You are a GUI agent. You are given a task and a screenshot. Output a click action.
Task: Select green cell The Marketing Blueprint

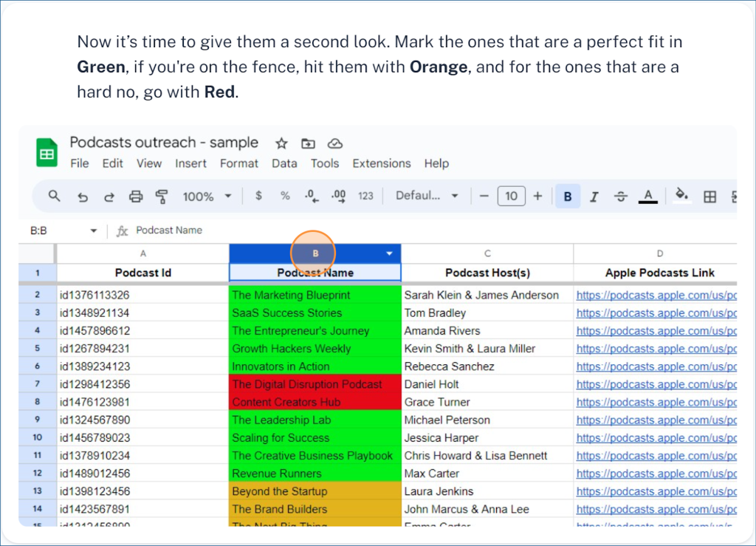315,295
